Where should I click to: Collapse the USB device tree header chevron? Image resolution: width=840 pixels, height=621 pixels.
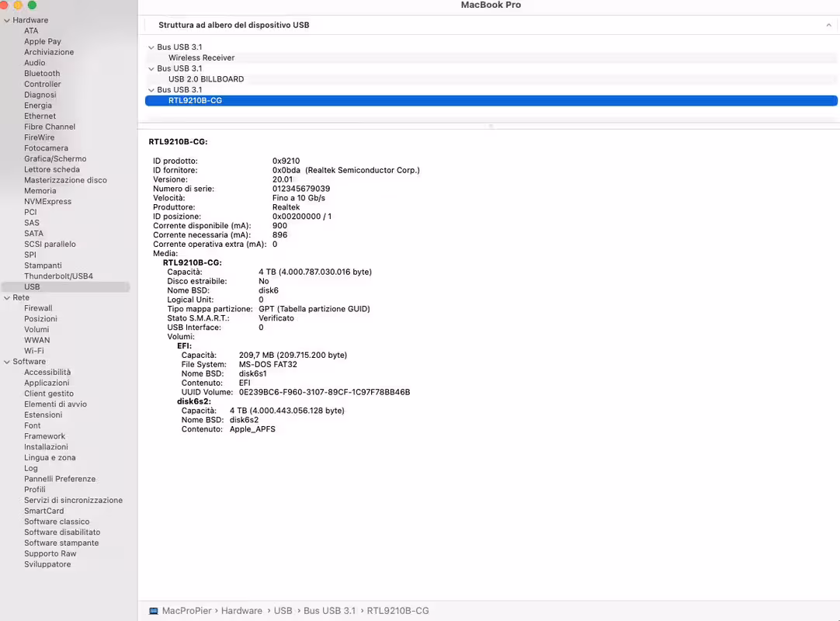[x=828, y=25]
